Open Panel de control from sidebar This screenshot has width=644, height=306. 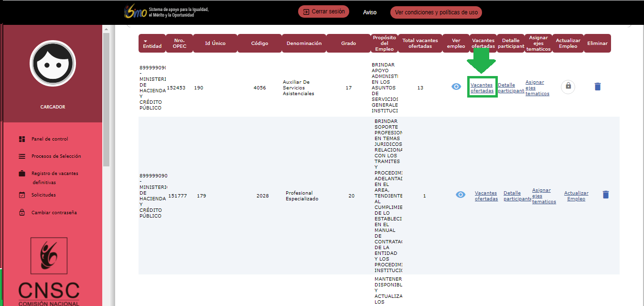coord(50,139)
